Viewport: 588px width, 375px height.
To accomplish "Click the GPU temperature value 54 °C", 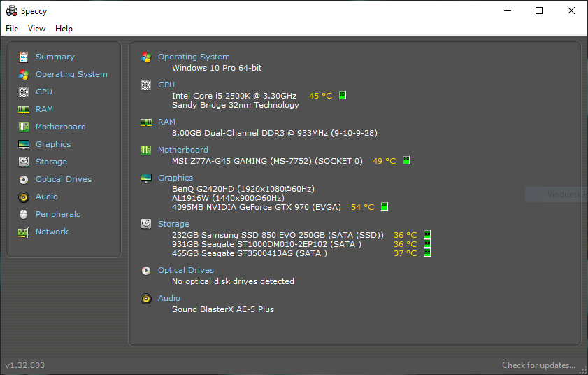I will pyautogui.click(x=363, y=207).
